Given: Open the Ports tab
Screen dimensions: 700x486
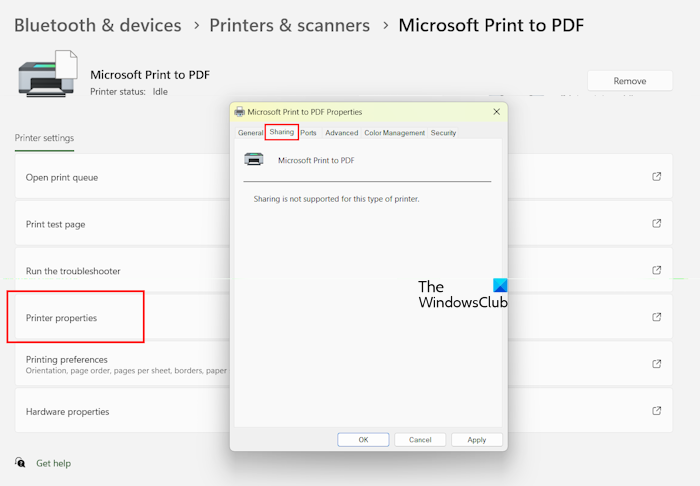Looking at the screenshot, I should [x=308, y=133].
